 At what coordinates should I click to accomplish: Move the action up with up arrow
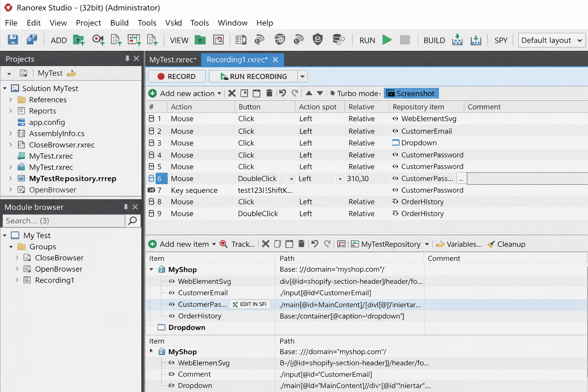click(x=309, y=93)
